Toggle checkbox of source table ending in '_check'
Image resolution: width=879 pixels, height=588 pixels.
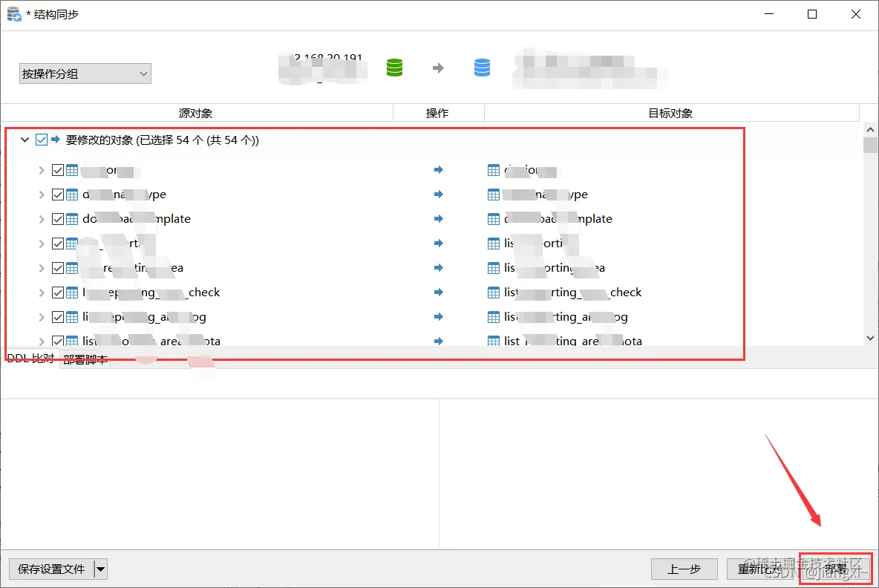(58, 292)
